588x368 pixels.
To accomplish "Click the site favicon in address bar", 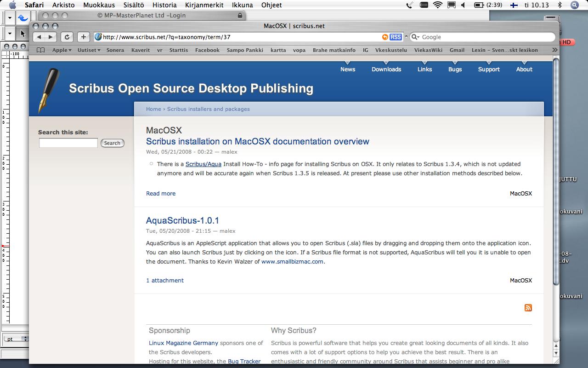I will (98, 37).
